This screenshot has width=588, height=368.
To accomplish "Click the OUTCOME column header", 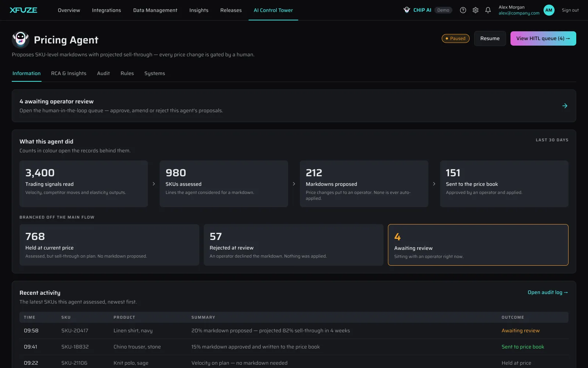I will coord(513,317).
